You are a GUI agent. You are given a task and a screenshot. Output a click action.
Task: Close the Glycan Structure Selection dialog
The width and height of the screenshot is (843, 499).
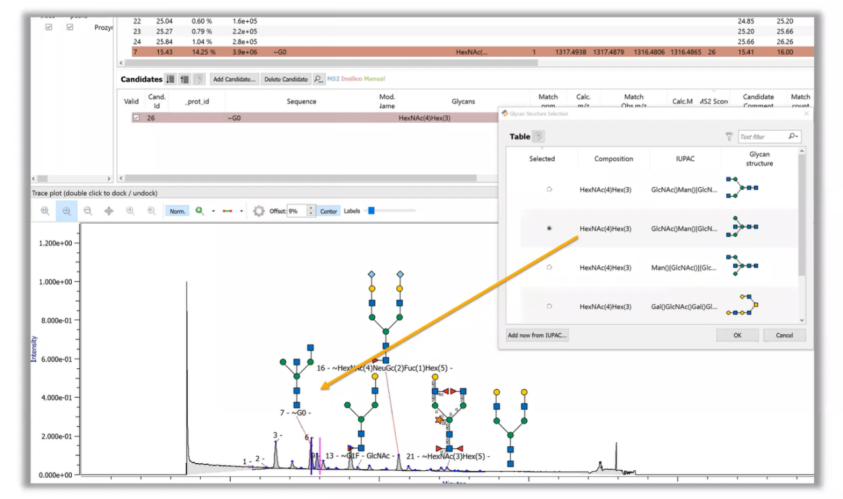tap(806, 113)
